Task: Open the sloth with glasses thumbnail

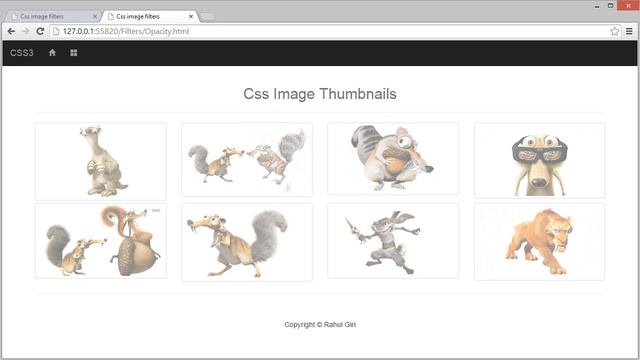Action: click(x=539, y=160)
